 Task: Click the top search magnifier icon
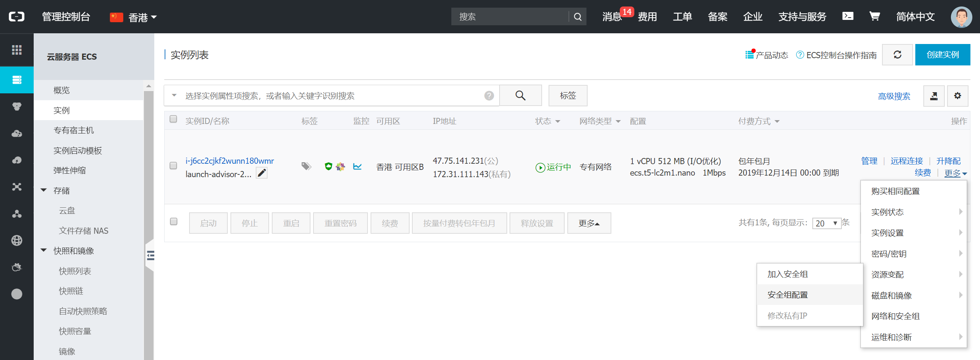pyautogui.click(x=578, y=16)
